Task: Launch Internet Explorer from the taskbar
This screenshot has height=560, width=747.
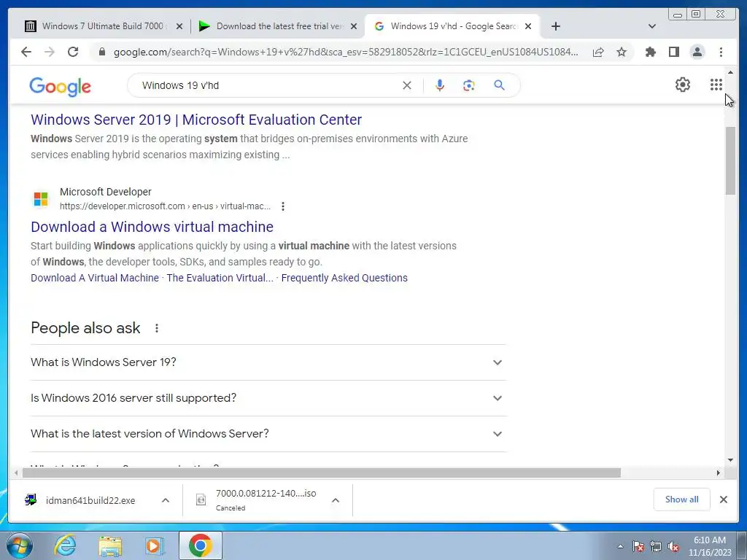Action: pos(65,545)
